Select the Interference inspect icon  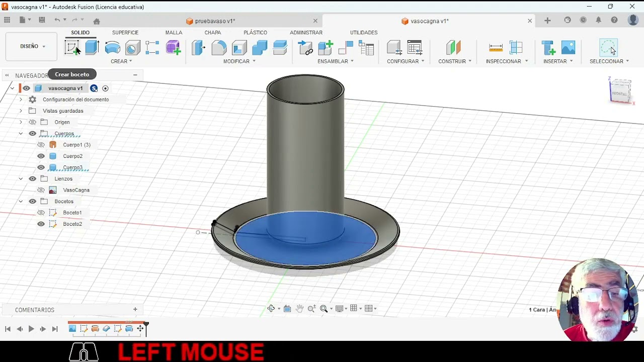(516, 48)
